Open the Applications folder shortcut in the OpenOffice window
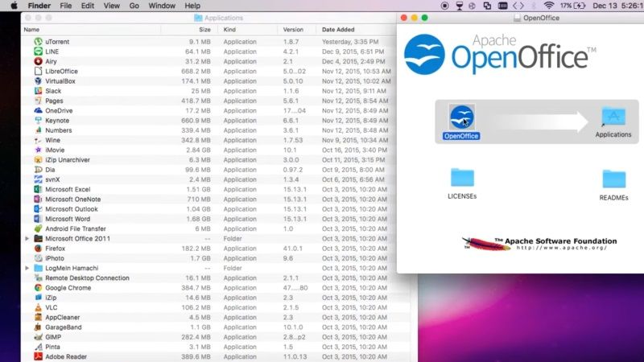644x362 pixels. 613,117
